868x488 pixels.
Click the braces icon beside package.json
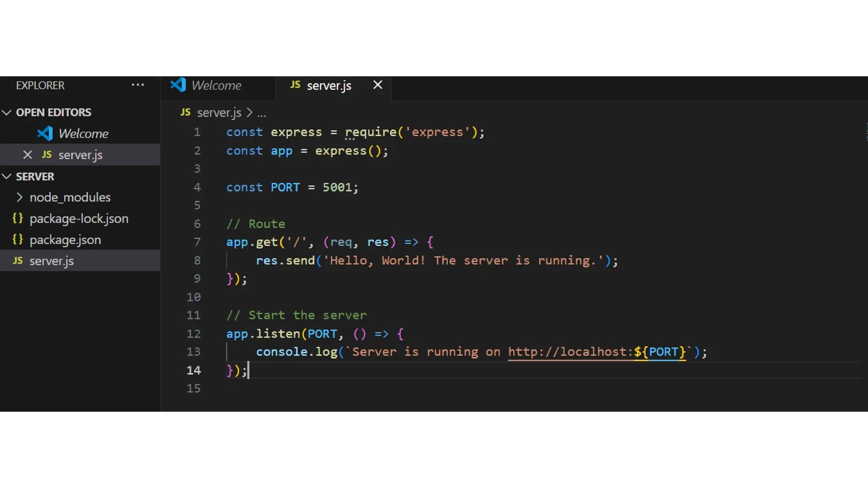point(18,239)
